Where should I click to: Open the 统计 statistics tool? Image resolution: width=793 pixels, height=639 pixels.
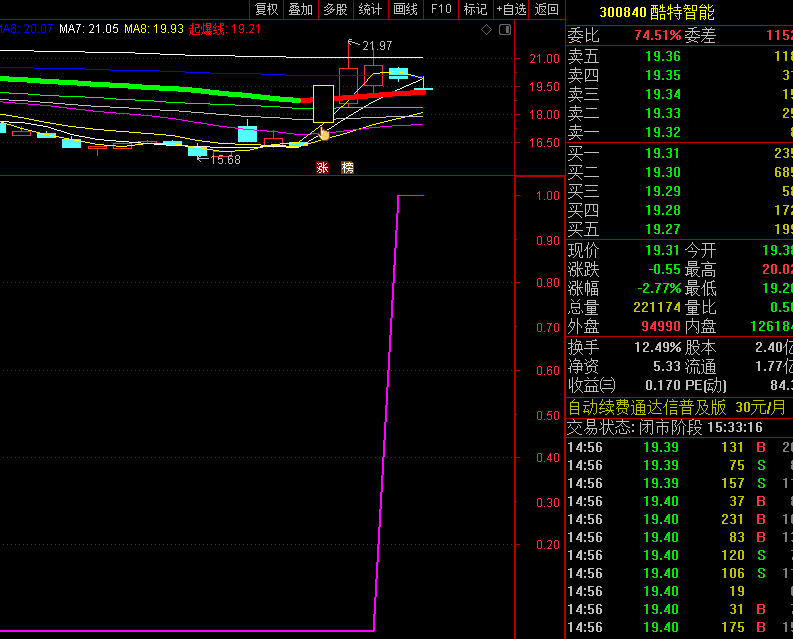coord(370,9)
